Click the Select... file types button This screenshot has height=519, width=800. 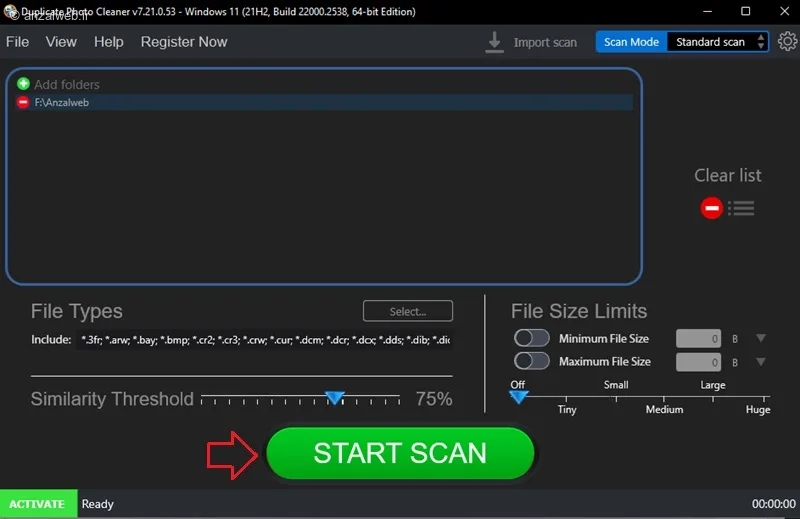[408, 311]
